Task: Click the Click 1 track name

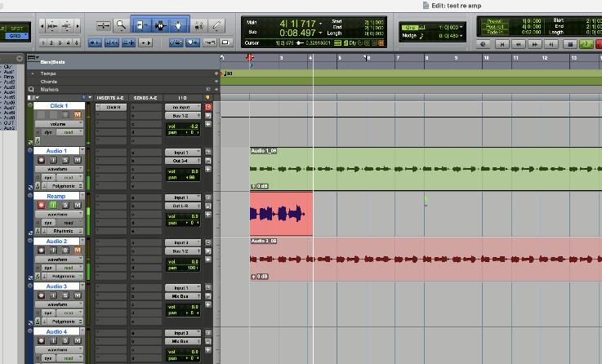Action: [59, 106]
